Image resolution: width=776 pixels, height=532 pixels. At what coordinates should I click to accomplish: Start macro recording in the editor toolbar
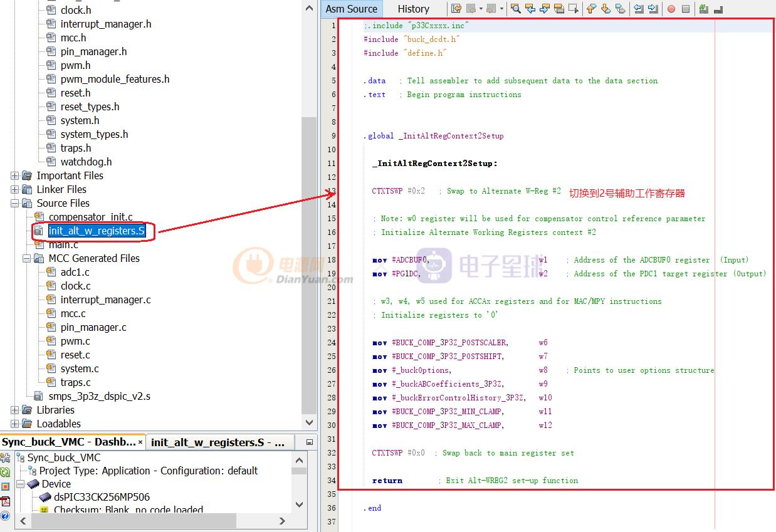(x=672, y=9)
